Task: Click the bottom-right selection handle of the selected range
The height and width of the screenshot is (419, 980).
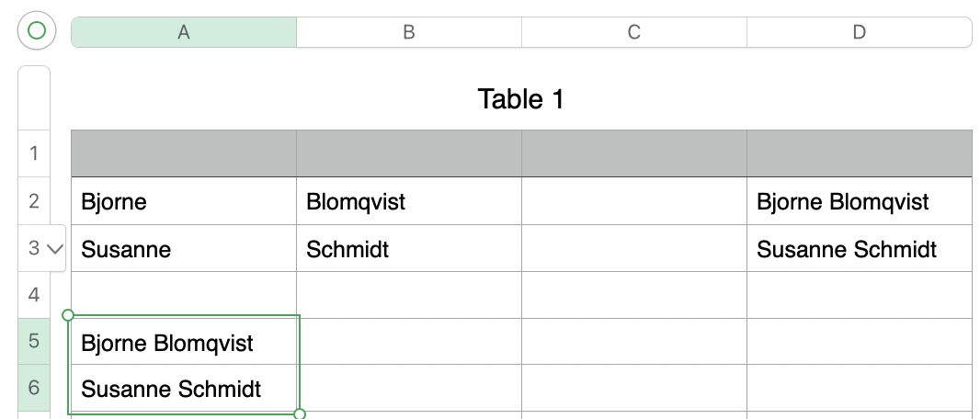Action: tap(300, 414)
